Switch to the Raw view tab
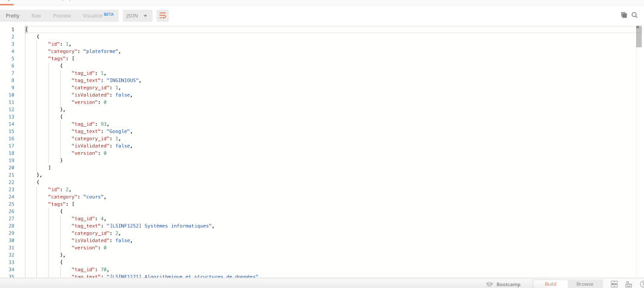The height and width of the screenshot is (288, 644). [36, 16]
